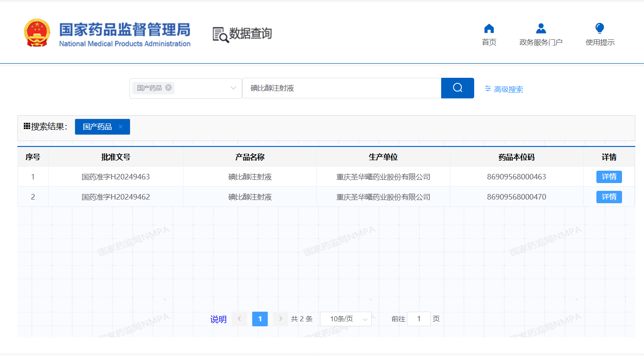Open 详情 for row 86909568000463
Viewport: 644px width, 362px height.
[609, 177]
